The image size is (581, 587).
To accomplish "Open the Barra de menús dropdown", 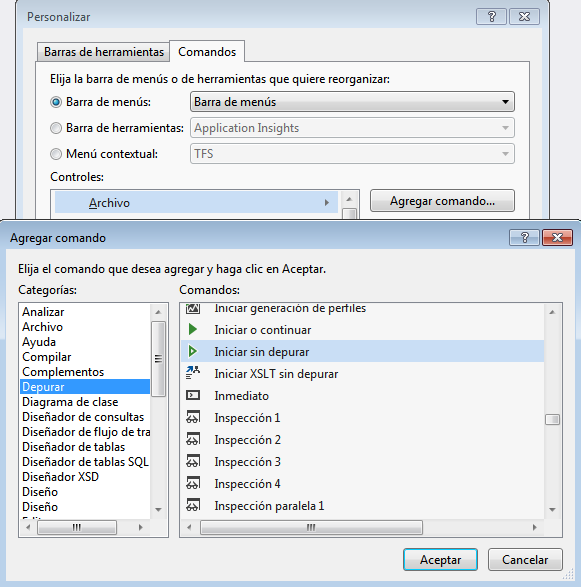I will click(352, 102).
